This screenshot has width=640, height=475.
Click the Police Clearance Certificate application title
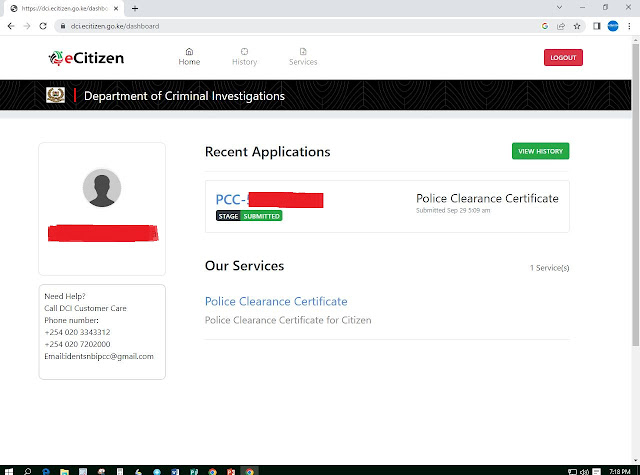(487, 198)
